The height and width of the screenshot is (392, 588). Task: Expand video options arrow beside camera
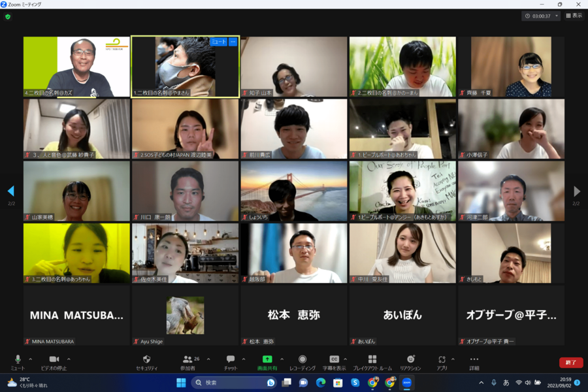[x=69, y=359]
